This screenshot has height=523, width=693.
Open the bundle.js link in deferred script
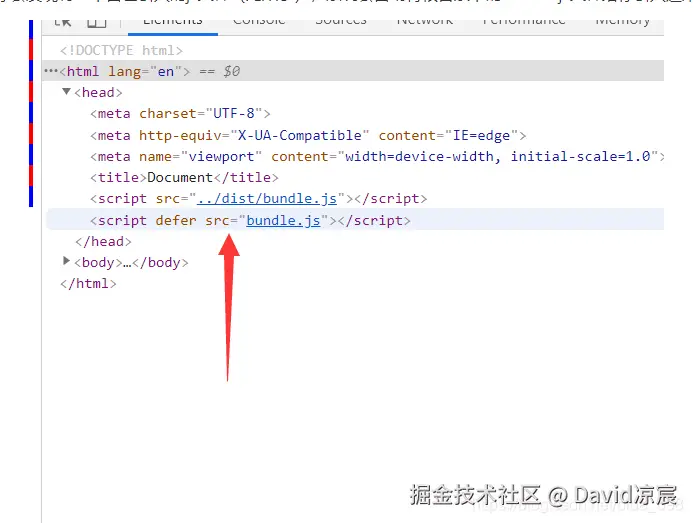[283, 220]
